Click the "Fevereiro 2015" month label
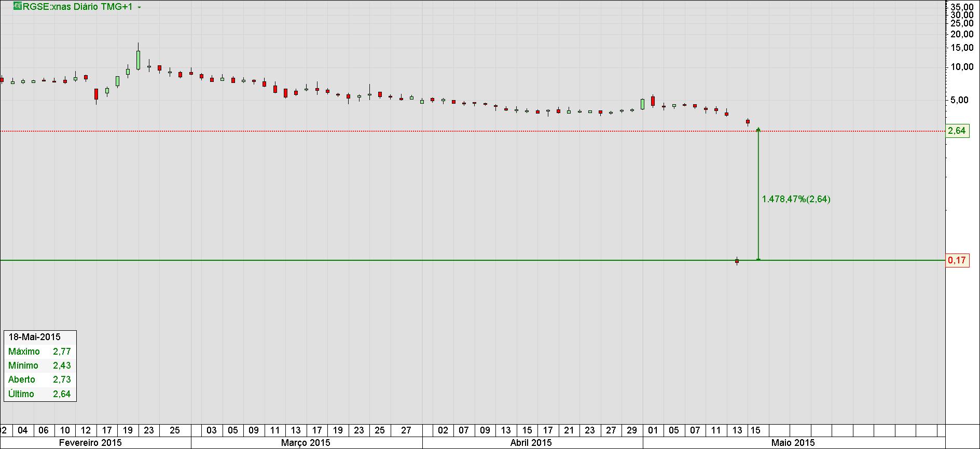Viewport: 980px width, 449px height. point(91,443)
